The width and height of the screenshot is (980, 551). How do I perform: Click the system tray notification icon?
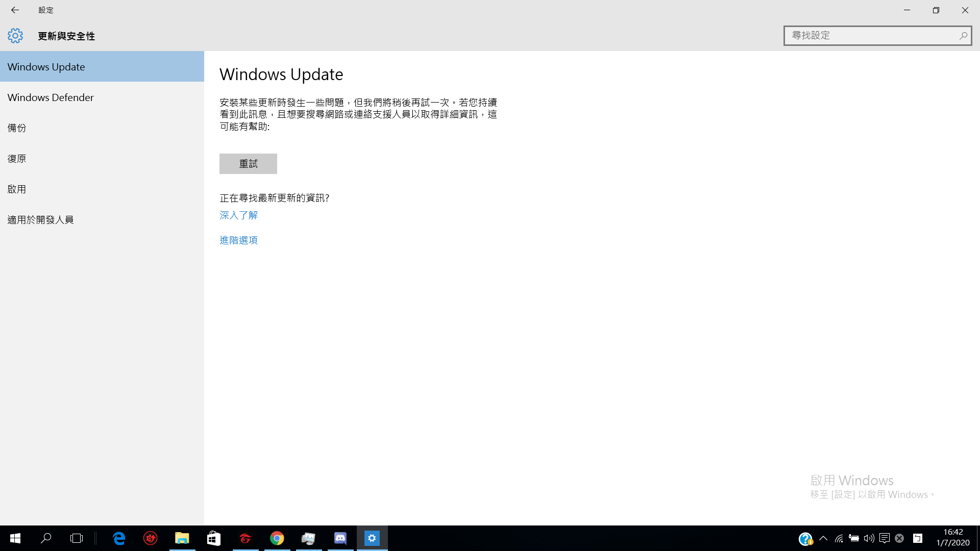click(885, 538)
